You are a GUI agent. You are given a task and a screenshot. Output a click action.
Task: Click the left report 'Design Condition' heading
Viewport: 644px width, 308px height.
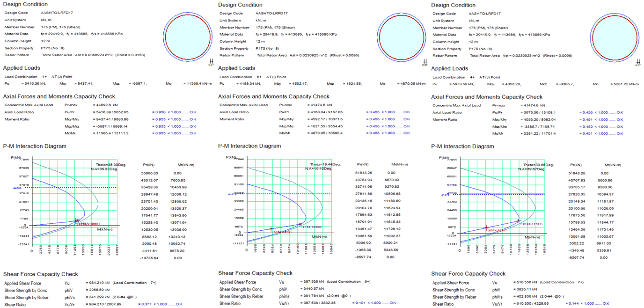25,5
